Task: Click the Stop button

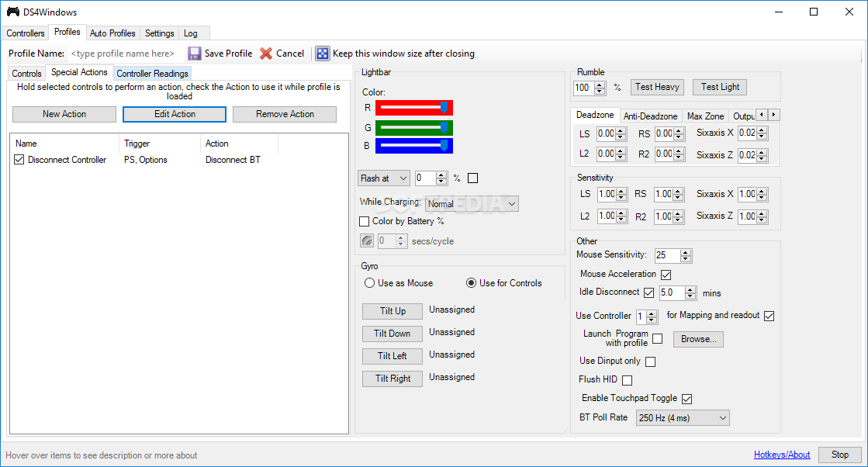Action: [840, 455]
